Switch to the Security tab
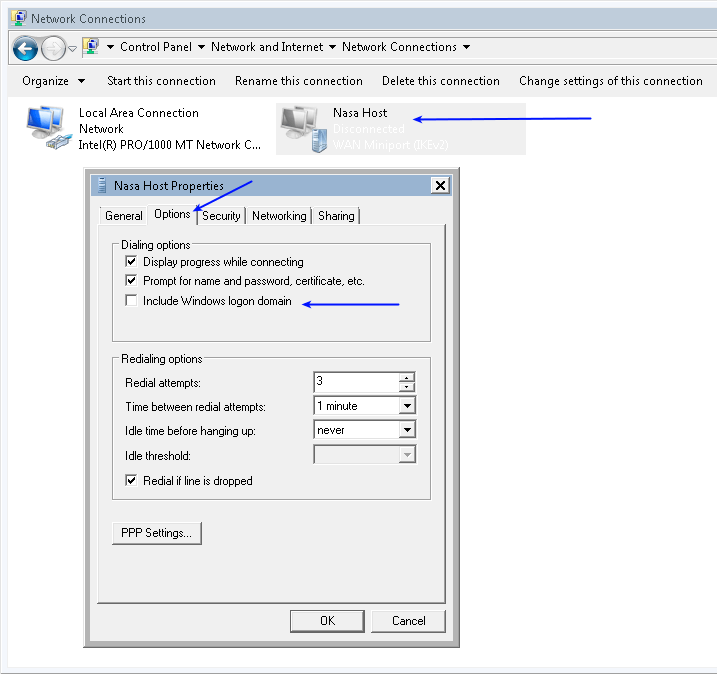Viewport: 717px width, 674px height. pos(221,215)
